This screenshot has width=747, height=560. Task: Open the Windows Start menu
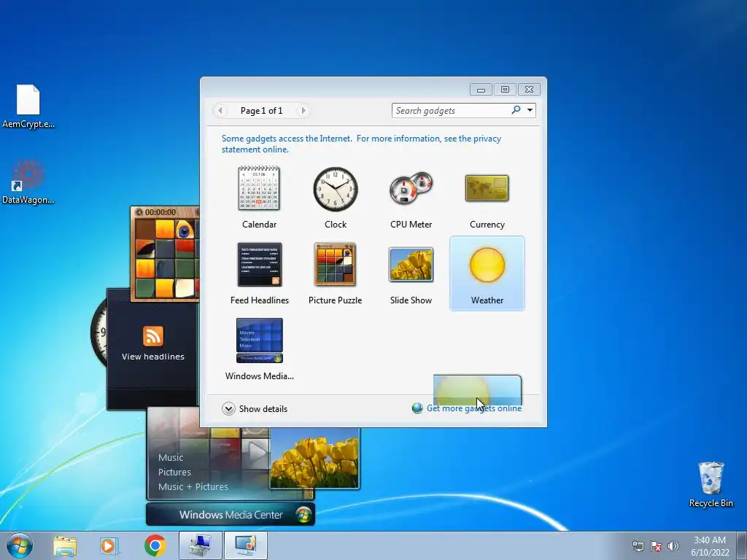(x=20, y=545)
